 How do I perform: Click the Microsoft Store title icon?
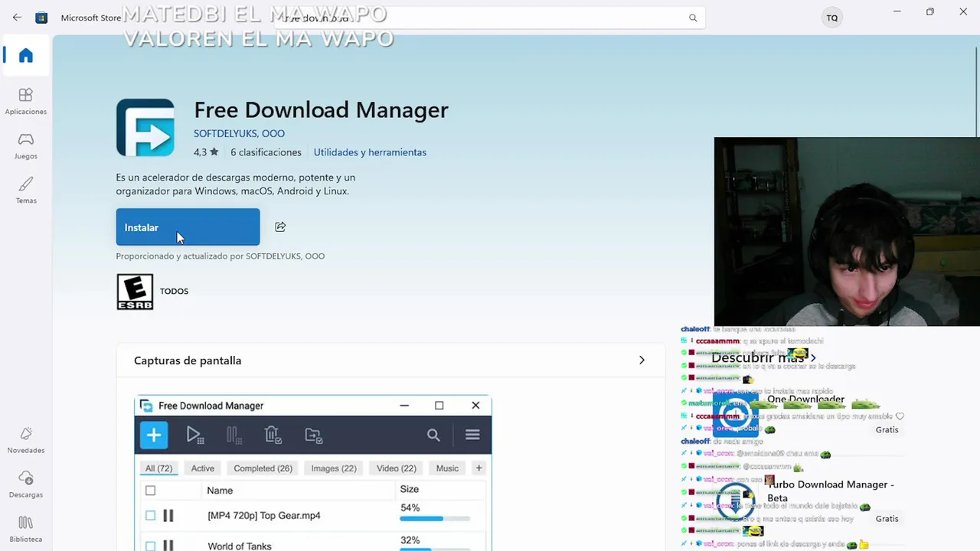click(42, 18)
